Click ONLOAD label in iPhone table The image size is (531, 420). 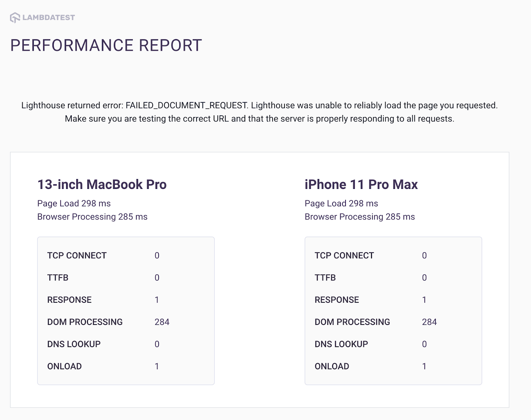point(332,366)
